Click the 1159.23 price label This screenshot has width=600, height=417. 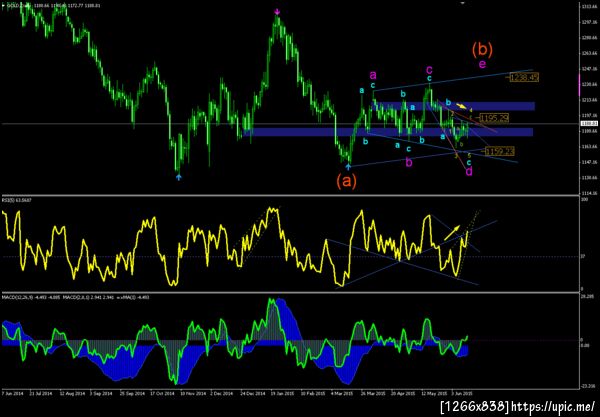[x=500, y=152]
